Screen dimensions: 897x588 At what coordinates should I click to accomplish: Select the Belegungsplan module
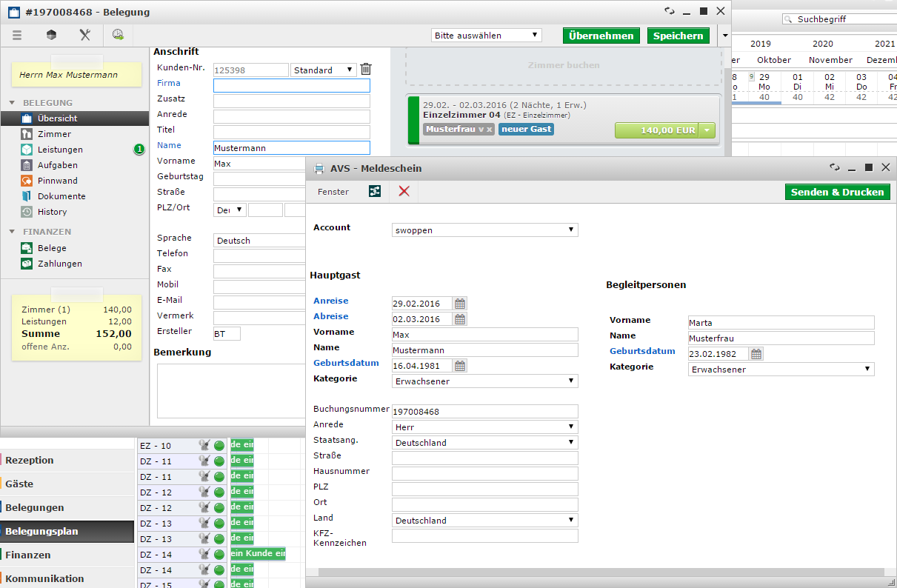pos(67,531)
